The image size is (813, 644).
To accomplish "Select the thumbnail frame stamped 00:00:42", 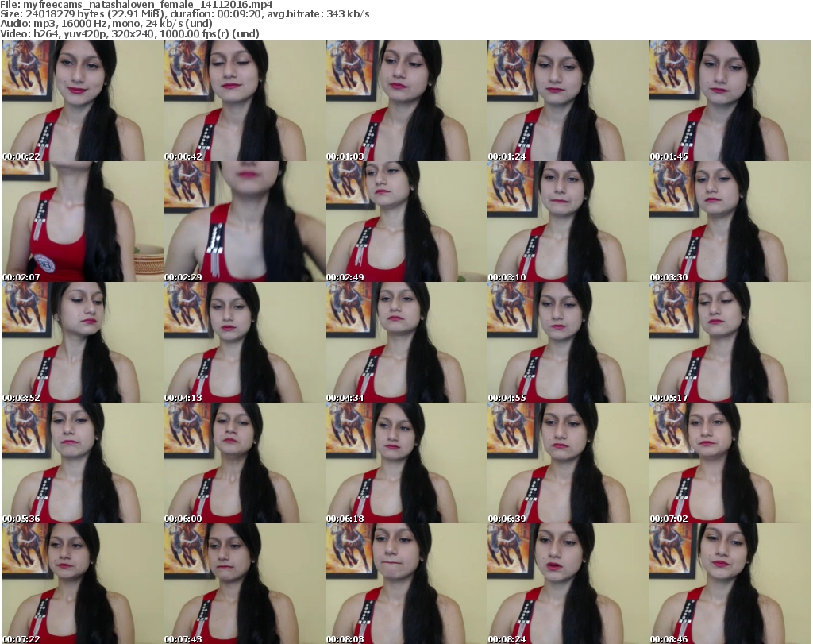I will click(245, 101).
